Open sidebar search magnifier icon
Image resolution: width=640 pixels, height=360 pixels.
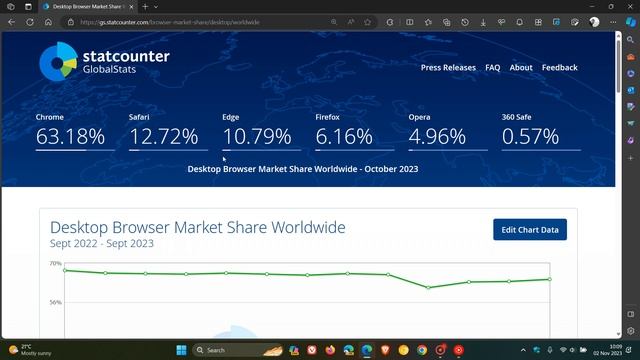click(631, 40)
